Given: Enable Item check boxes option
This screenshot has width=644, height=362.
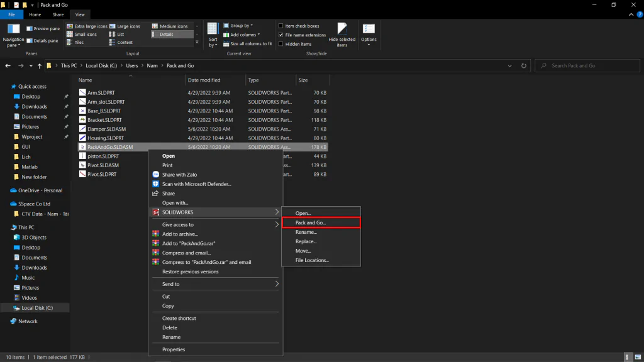Looking at the screenshot, I should (281, 26).
